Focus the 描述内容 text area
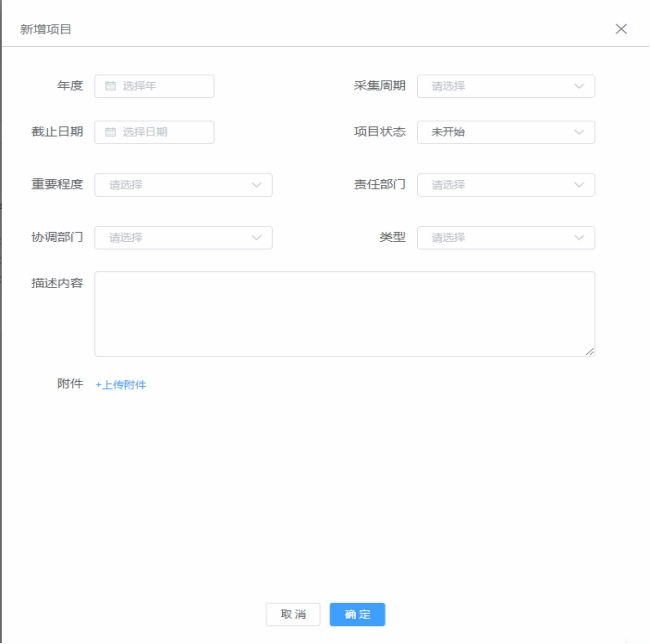The height and width of the screenshot is (644, 650). 344,313
